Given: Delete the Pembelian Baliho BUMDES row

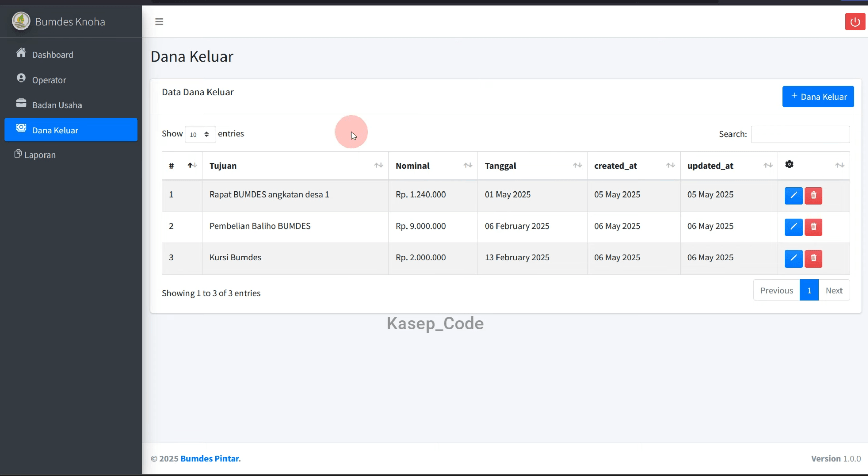Looking at the screenshot, I should (813, 227).
